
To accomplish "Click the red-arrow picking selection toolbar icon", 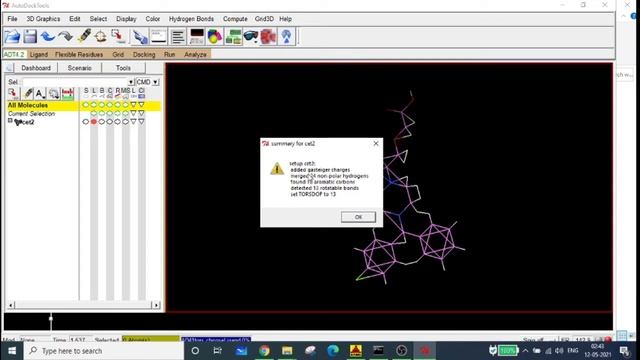I will [118, 37].
